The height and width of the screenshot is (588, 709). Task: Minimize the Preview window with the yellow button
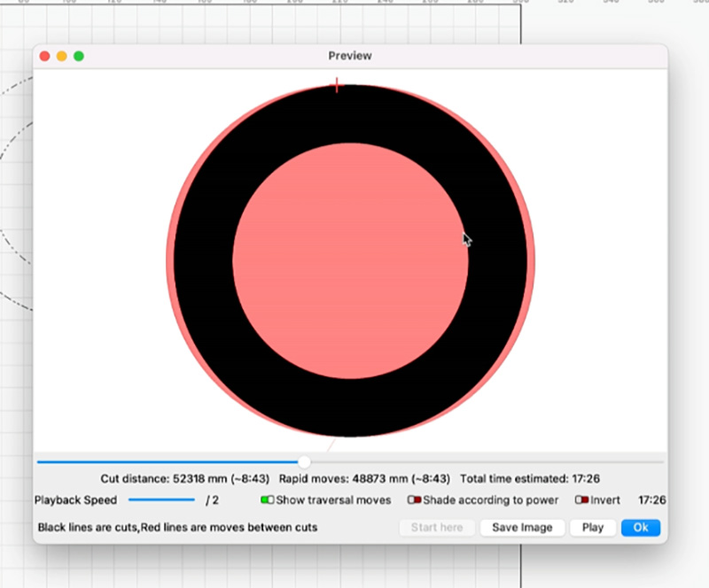[x=62, y=56]
